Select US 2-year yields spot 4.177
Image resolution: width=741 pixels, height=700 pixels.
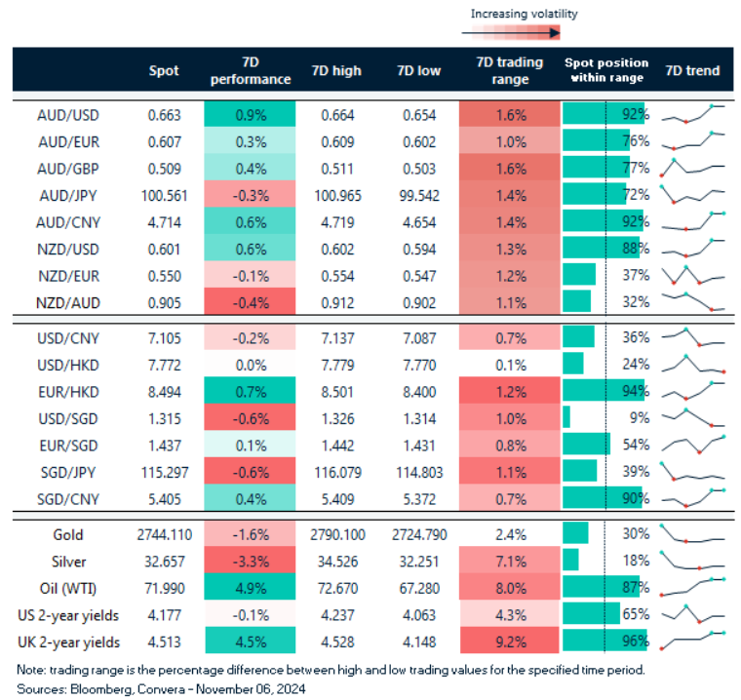164,615
